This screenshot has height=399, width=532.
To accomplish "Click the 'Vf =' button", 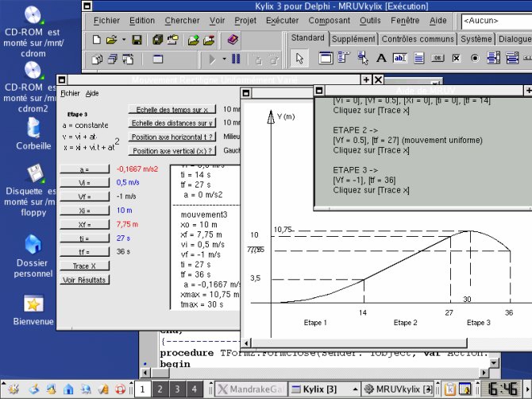I will (84, 196).
